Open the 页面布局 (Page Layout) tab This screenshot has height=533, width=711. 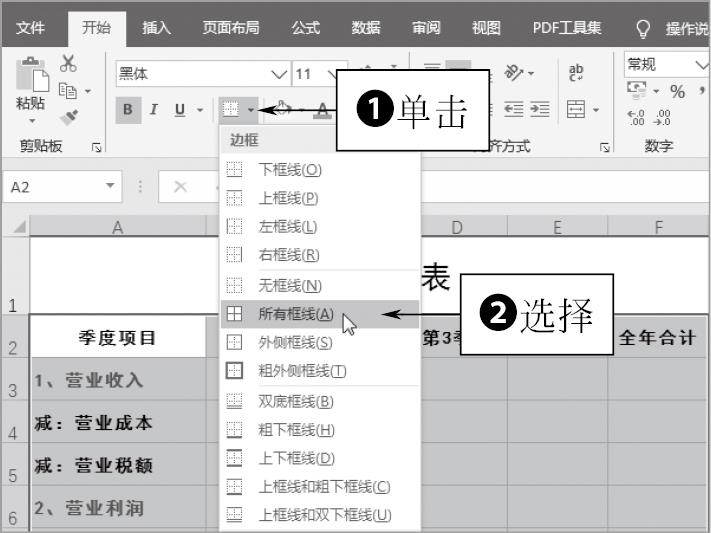coord(230,28)
